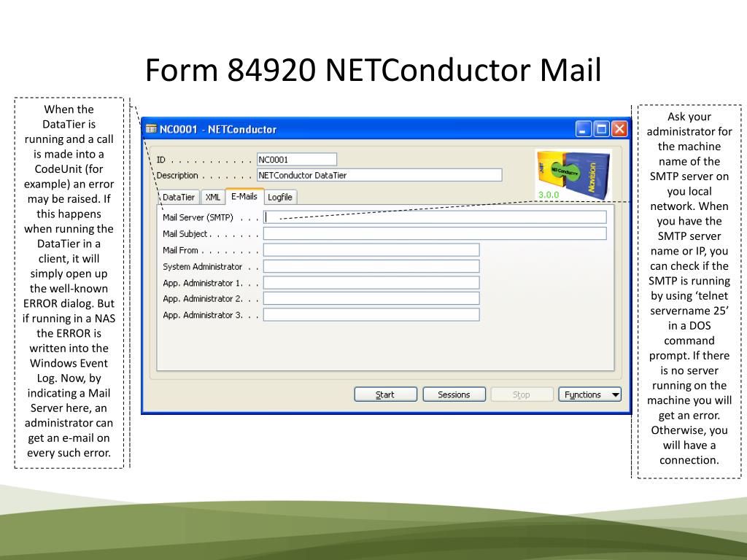
Task: Click the version number 3.0.0 text
Action: click(x=549, y=195)
